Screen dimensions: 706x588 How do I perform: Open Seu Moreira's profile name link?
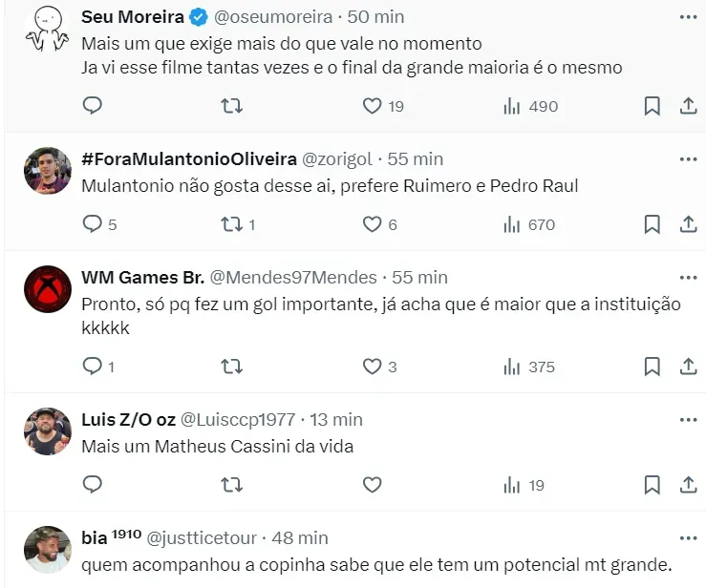coord(132,17)
